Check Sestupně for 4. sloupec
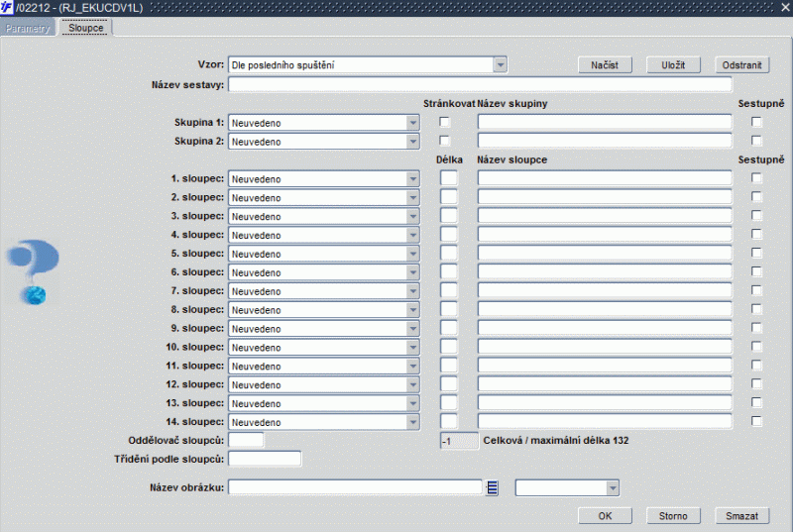Viewport: 793px width, 532px height. pyautogui.click(x=756, y=234)
